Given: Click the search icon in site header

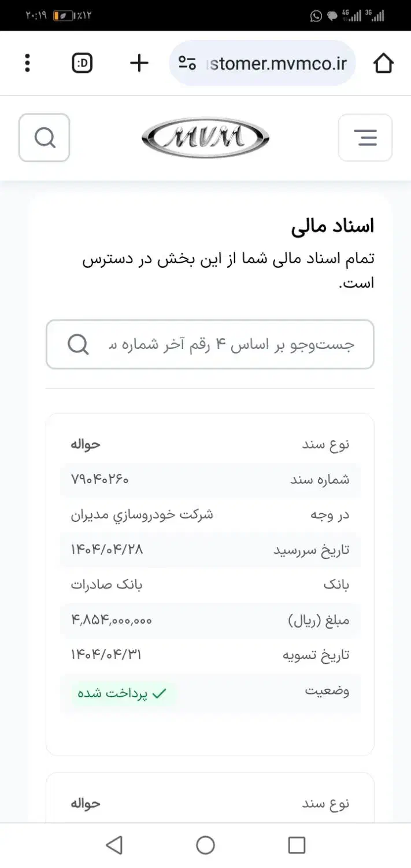Looking at the screenshot, I should [45, 138].
